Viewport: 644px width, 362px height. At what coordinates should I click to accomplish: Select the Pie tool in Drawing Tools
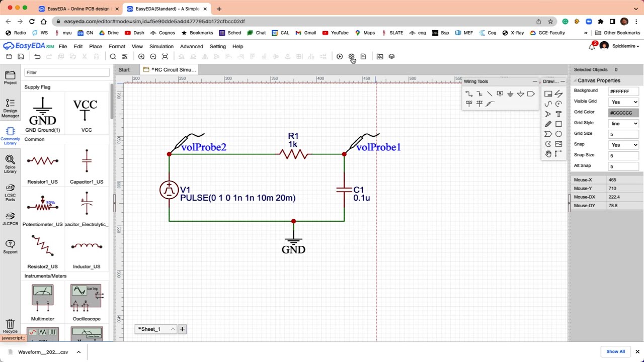[548, 144]
